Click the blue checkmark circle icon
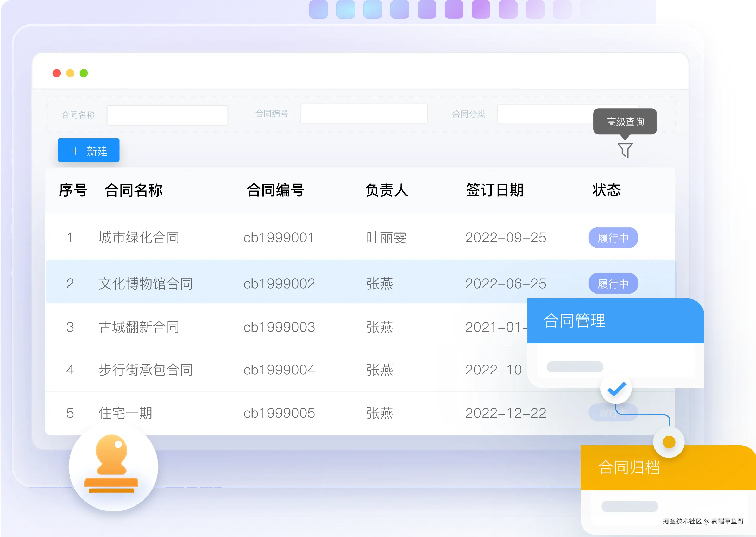This screenshot has width=756, height=537. (x=616, y=389)
